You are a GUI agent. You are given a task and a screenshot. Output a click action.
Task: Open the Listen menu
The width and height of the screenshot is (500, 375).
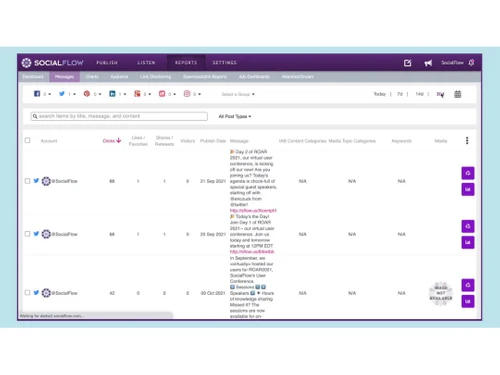[146, 63]
